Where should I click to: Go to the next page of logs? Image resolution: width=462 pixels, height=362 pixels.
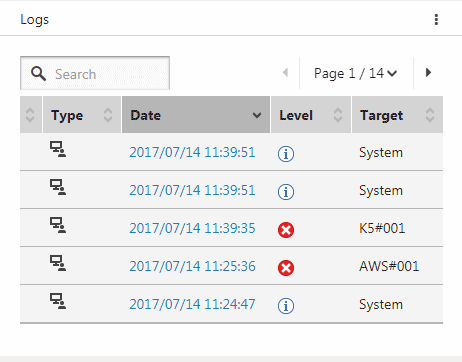coord(428,72)
